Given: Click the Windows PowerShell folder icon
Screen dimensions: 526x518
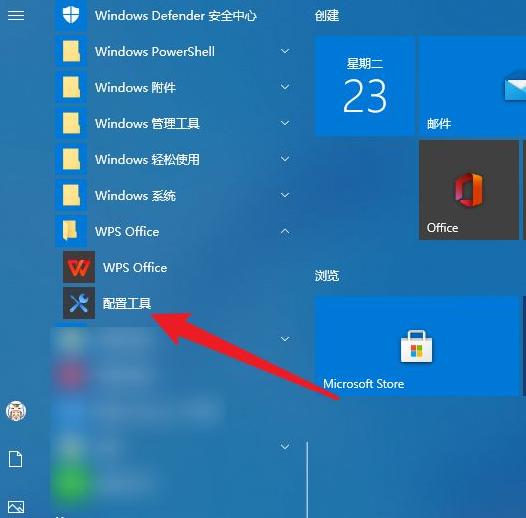Looking at the screenshot, I should point(71,51).
